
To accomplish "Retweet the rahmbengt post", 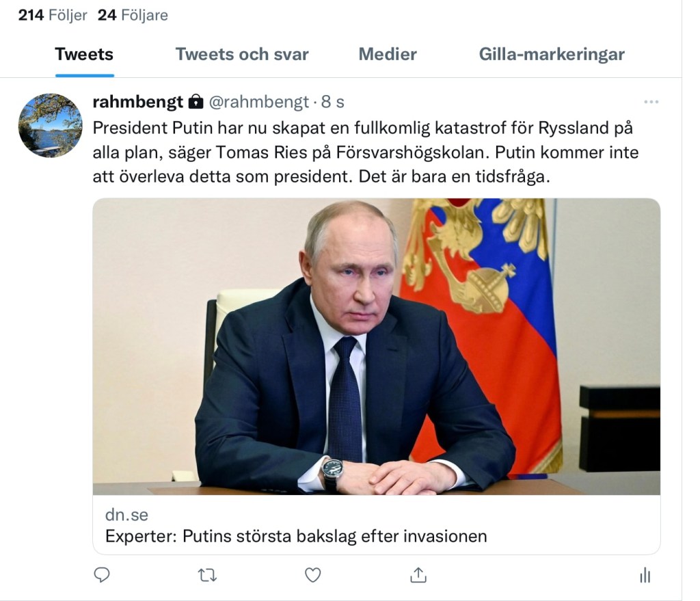I will 207,575.
